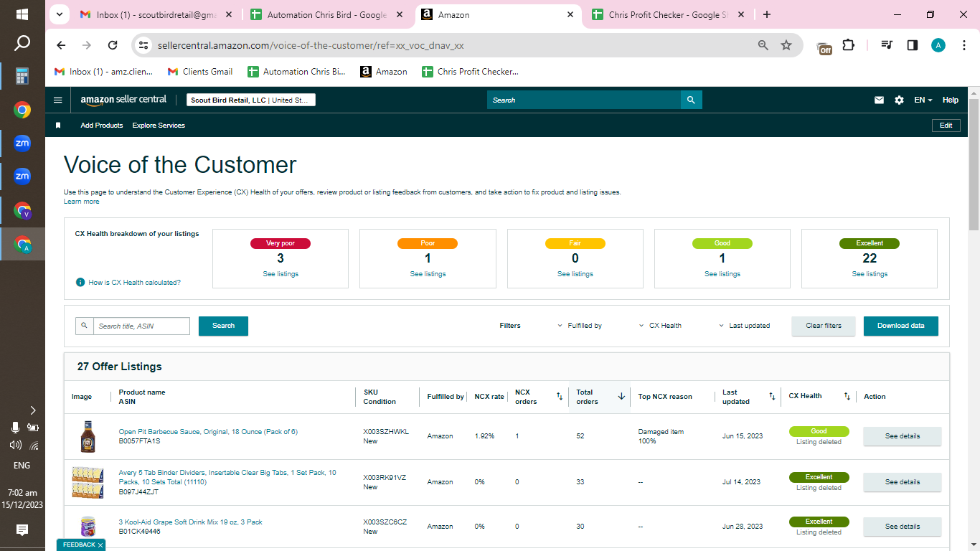Click in the Search title, ASIN field

141,326
